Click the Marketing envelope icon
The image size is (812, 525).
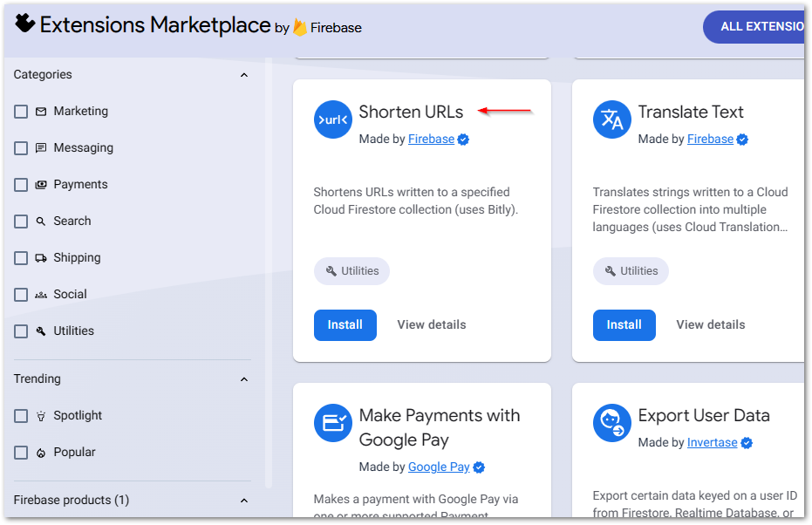tap(41, 112)
